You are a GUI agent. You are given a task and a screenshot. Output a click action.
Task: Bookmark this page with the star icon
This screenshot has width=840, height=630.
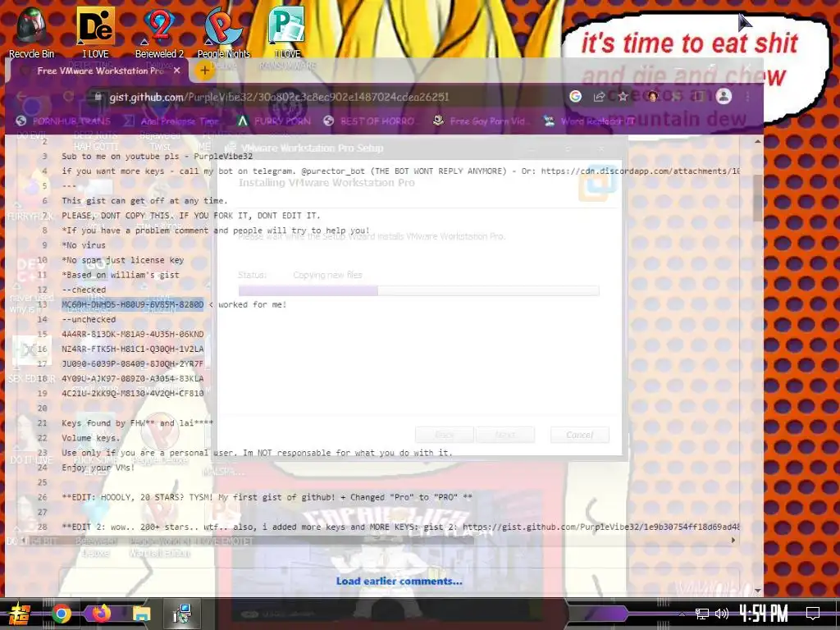point(623,97)
